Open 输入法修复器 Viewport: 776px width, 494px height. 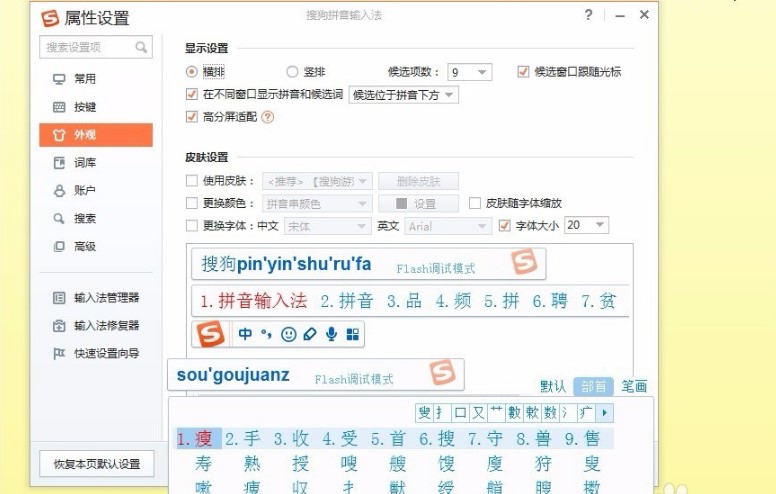(96, 325)
